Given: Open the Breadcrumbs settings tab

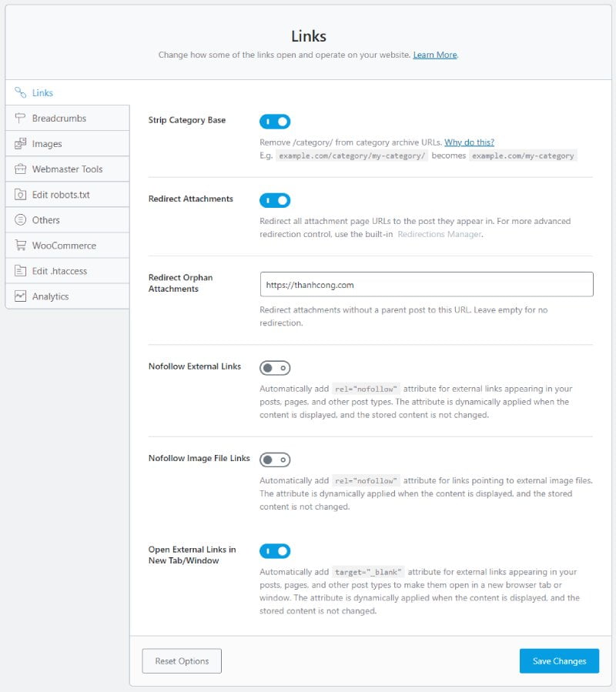Looking at the screenshot, I should click(59, 119).
